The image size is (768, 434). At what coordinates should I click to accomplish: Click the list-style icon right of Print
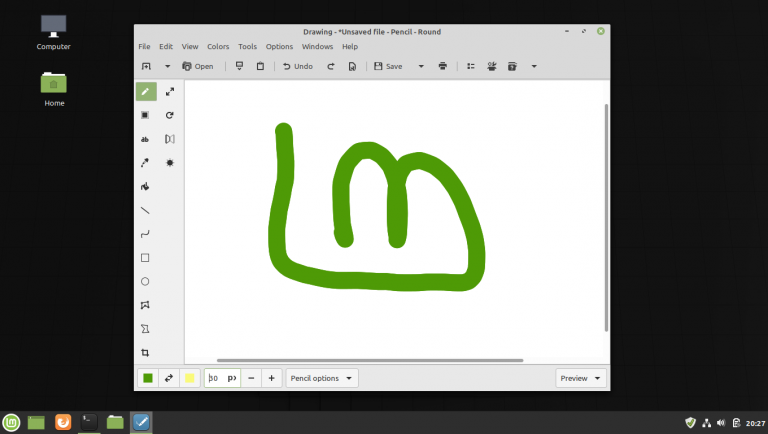[x=471, y=66]
